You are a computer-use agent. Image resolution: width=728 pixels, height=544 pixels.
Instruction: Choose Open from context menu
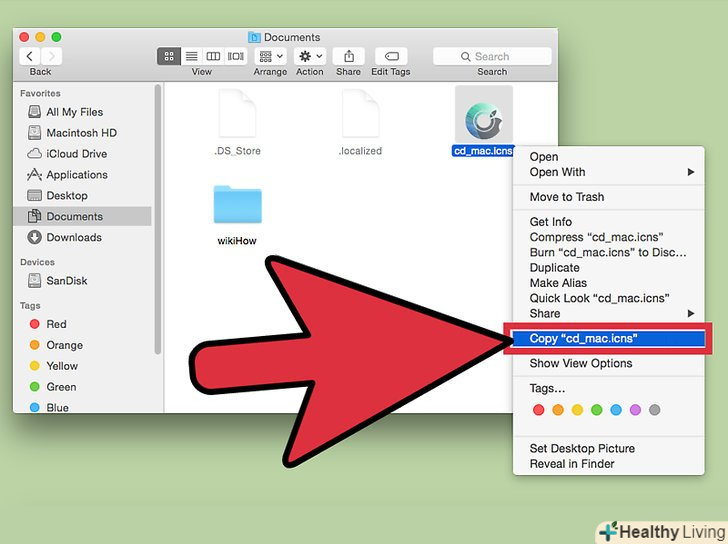pos(609,157)
